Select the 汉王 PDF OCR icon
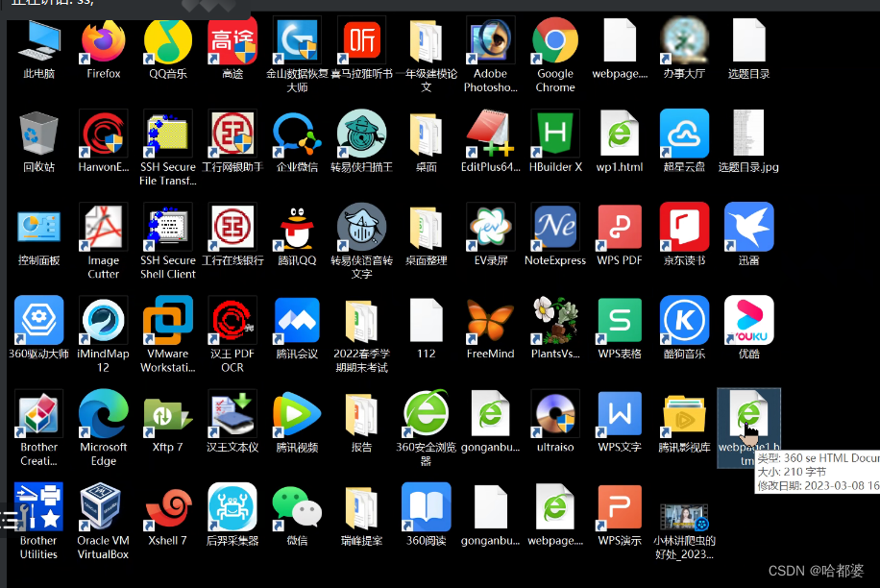This screenshot has width=880, height=588. click(232, 320)
